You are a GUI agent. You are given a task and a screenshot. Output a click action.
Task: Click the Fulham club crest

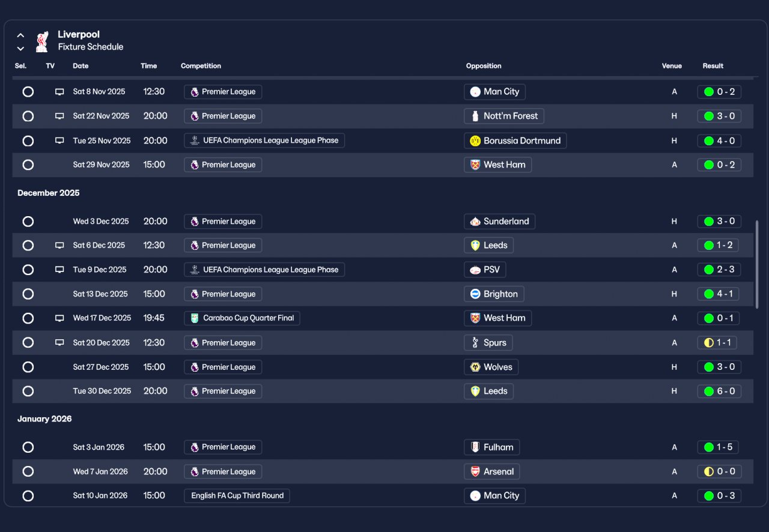(x=475, y=447)
